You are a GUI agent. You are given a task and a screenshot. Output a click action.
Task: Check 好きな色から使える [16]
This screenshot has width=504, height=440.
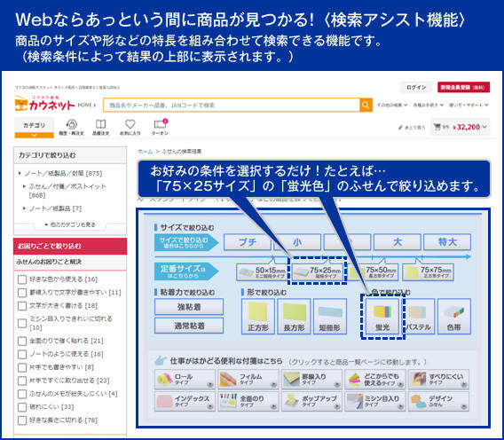pos(22,279)
